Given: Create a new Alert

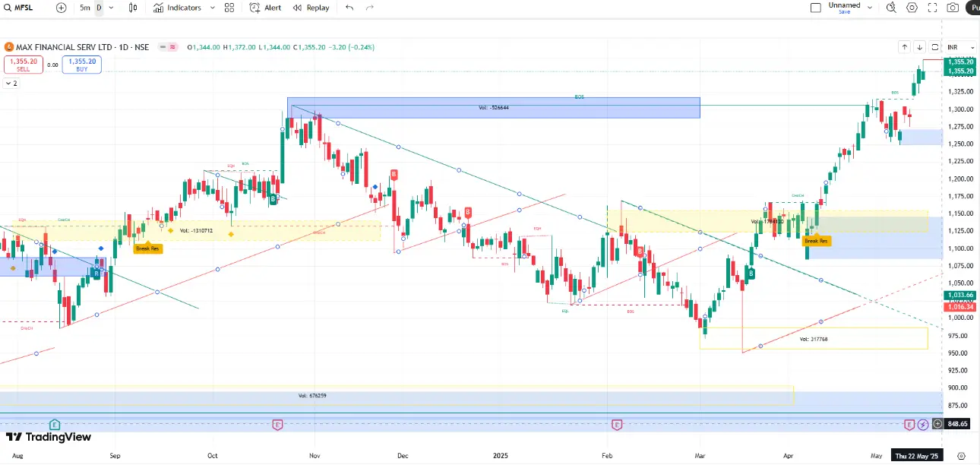Looking at the screenshot, I should 266,8.
